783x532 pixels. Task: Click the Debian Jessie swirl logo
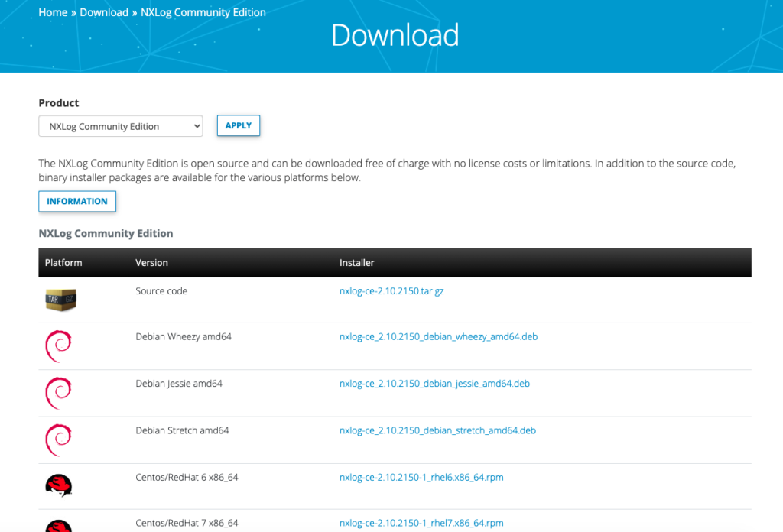(x=58, y=393)
